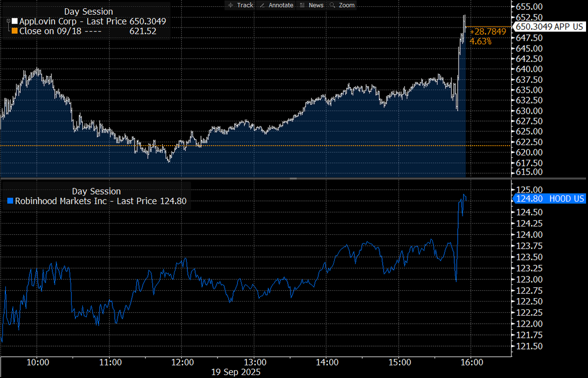The image size is (588, 378).
Task: Click the 13:00 time axis label
Action: coord(254,363)
